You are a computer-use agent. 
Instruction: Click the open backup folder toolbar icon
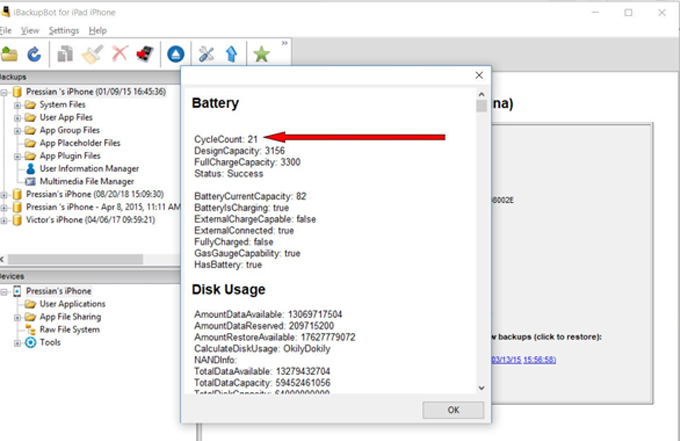[x=10, y=54]
